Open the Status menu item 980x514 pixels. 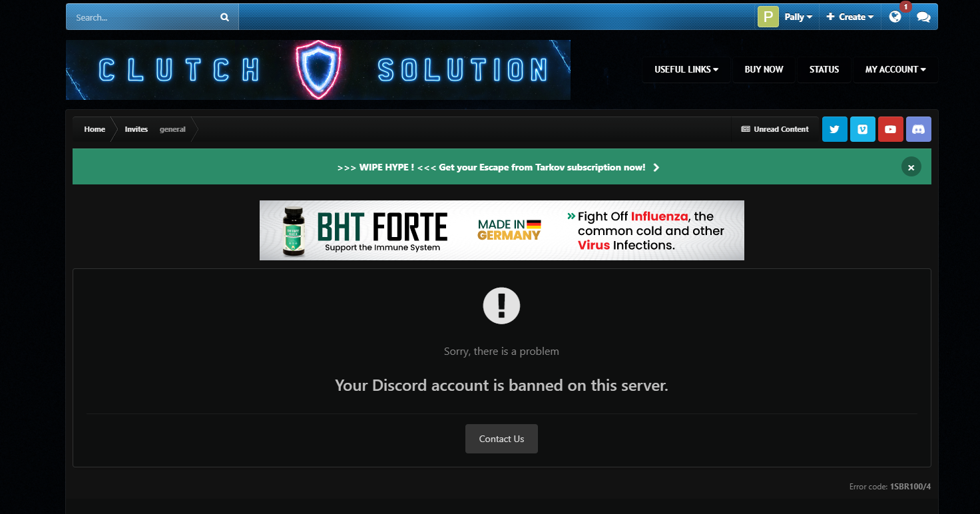824,69
